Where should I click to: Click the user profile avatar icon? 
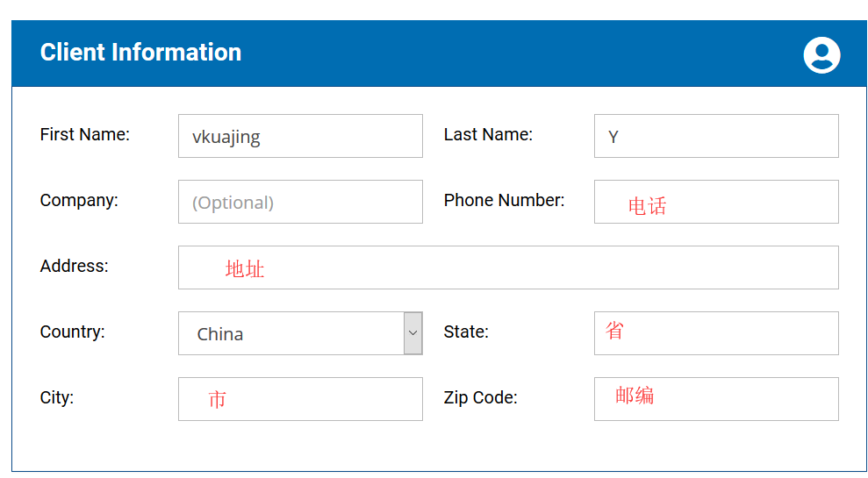(x=821, y=55)
